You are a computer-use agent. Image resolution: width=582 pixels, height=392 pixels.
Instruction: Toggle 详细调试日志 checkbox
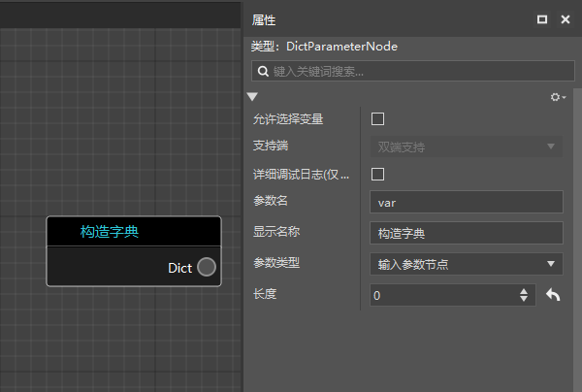(x=377, y=174)
